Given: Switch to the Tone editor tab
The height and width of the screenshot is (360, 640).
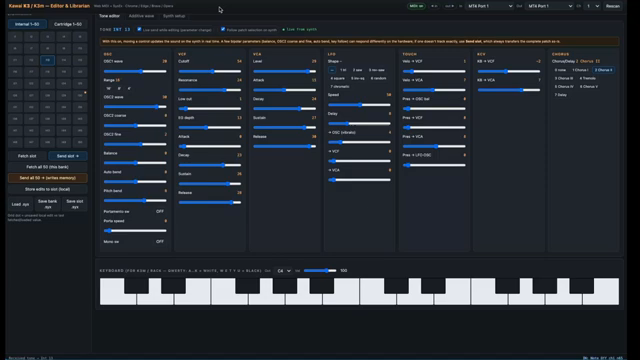Looking at the screenshot, I should pos(109,16).
